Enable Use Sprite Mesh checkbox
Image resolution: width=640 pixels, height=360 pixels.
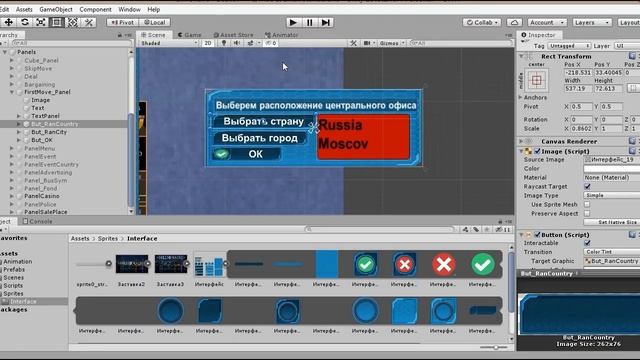[587, 204]
